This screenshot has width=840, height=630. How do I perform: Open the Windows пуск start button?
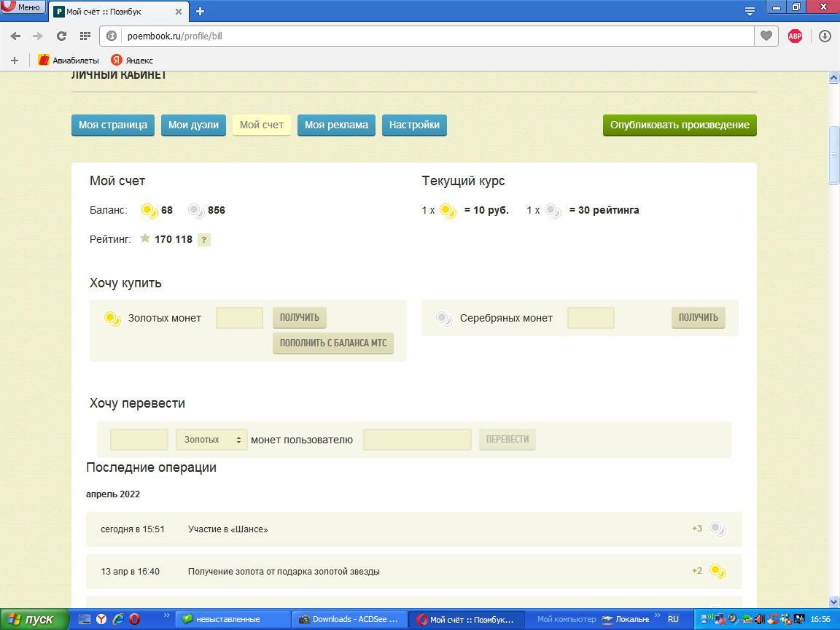tap(34, 619)
